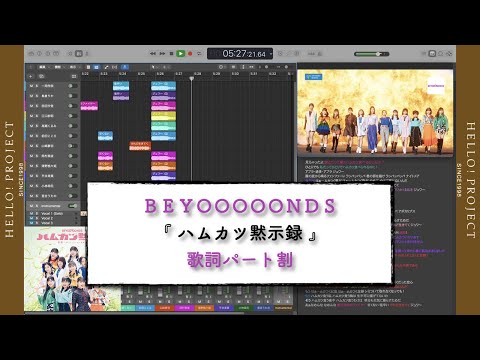480x360 pixels.
Task: Mute the Vocal 3 track
Action: 31,223
